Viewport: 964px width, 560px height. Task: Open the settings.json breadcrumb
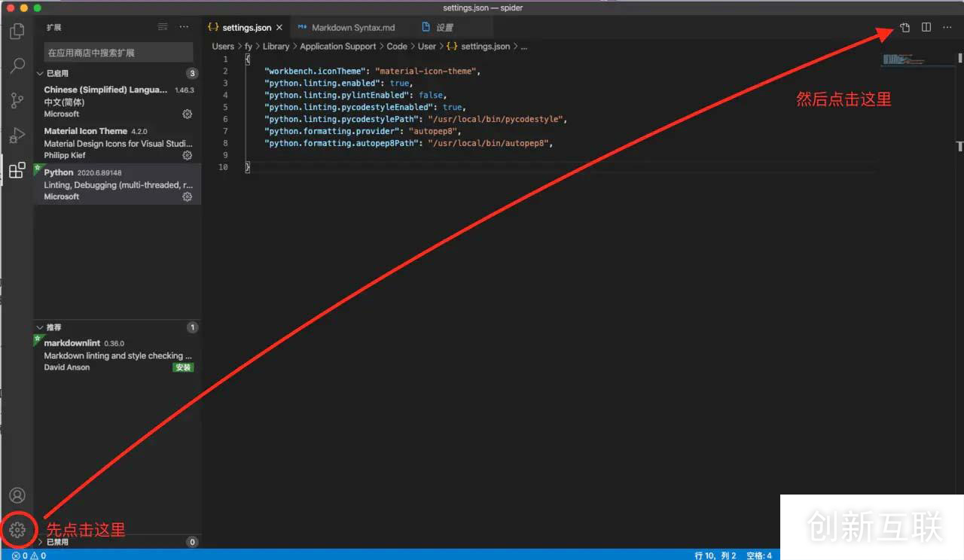point(478,47)
